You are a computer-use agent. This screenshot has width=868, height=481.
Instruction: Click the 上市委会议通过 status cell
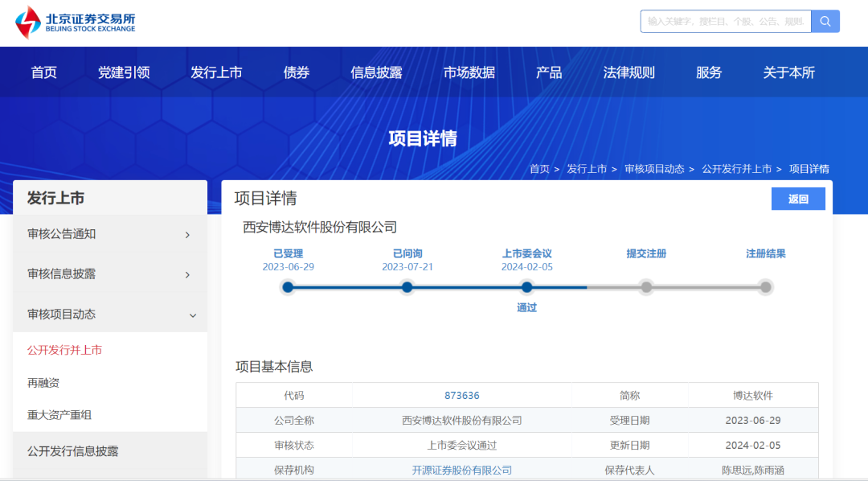pos(461,446)
